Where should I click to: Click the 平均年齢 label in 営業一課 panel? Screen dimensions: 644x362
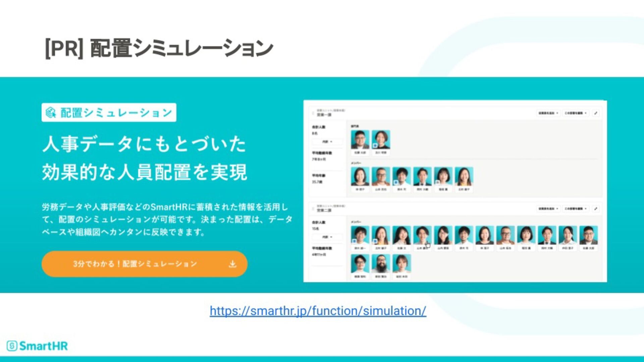tap(319, 176)
